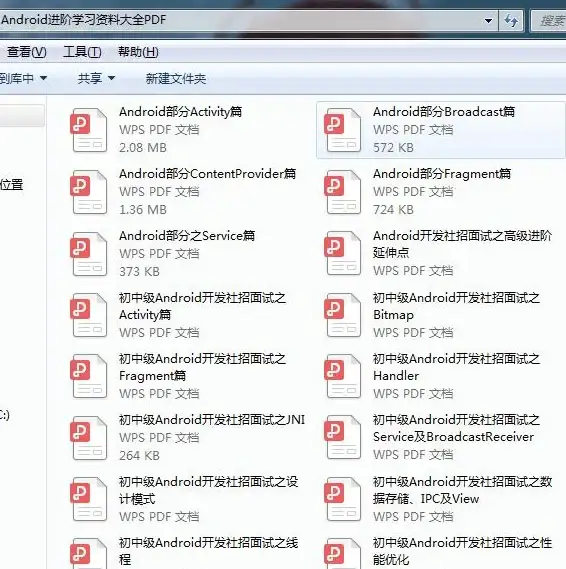
Task: Click the refresh button beside address bar
Action: 511,20
